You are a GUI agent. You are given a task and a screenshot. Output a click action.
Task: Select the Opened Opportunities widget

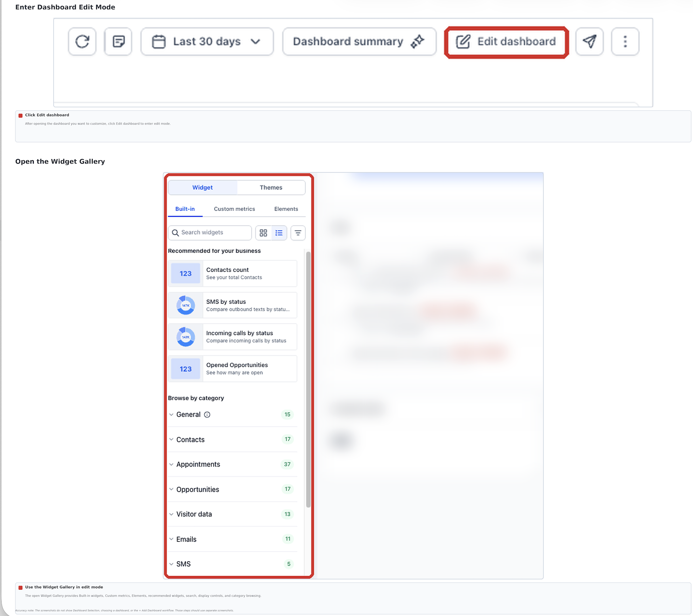click(232, 369)
